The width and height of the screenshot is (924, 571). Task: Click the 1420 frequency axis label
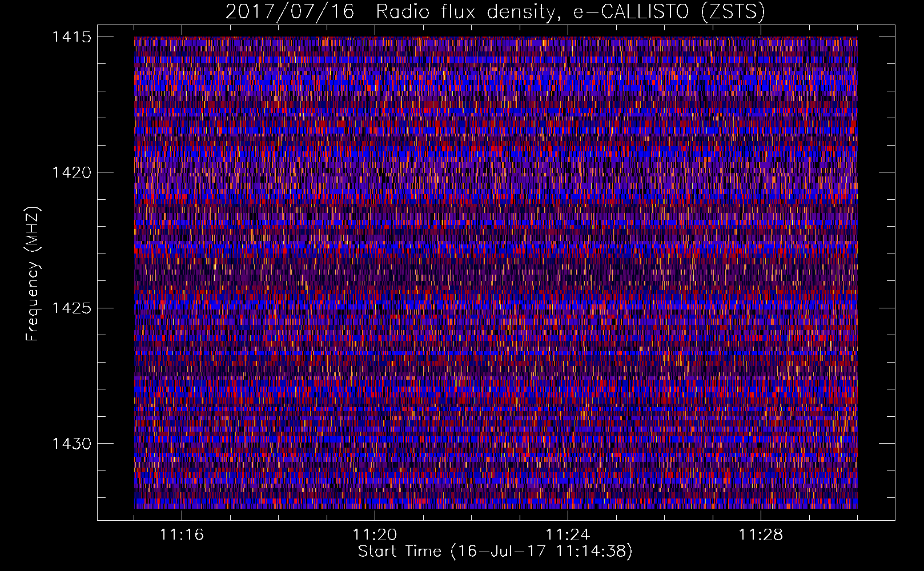point(71,172)
